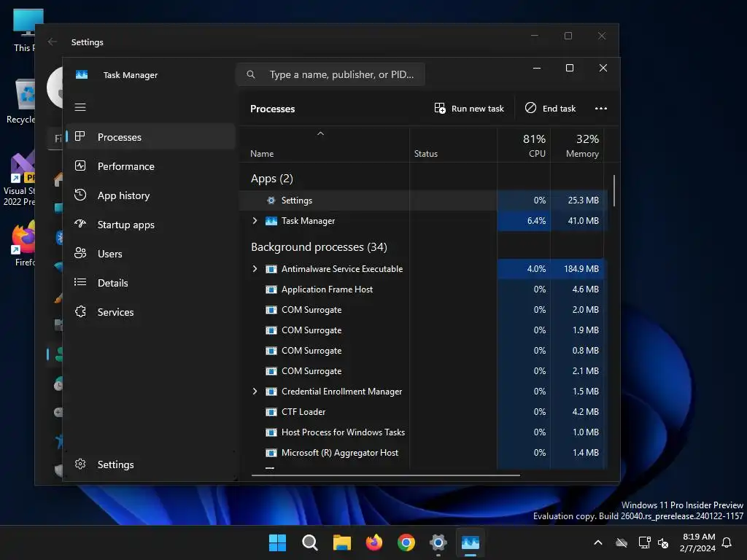This screenshot has width=747, height=560.
Task: Click the Background processes (34) group header
Action: pyautogui.click(x=319, y=247)
